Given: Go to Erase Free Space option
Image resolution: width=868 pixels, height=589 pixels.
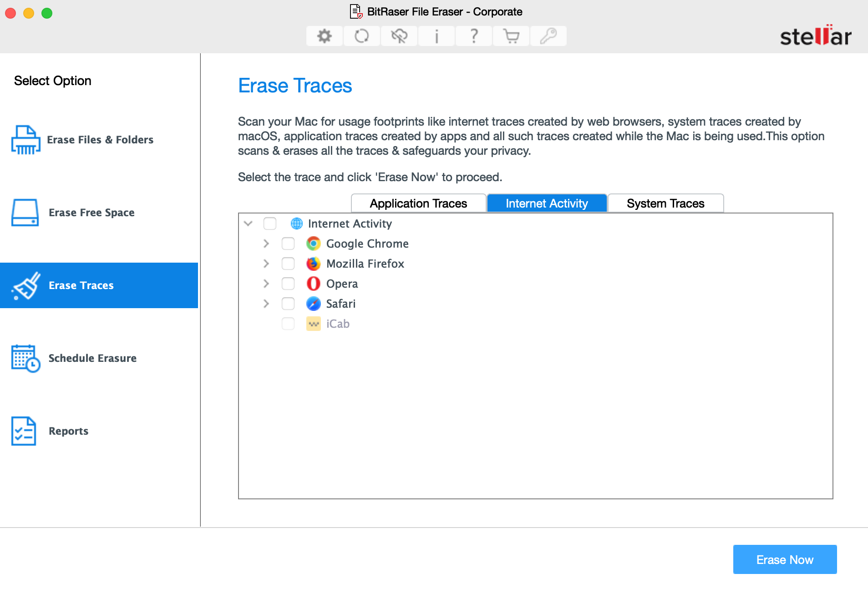Looking at the screenshot, I should click(x=99, y=213).
